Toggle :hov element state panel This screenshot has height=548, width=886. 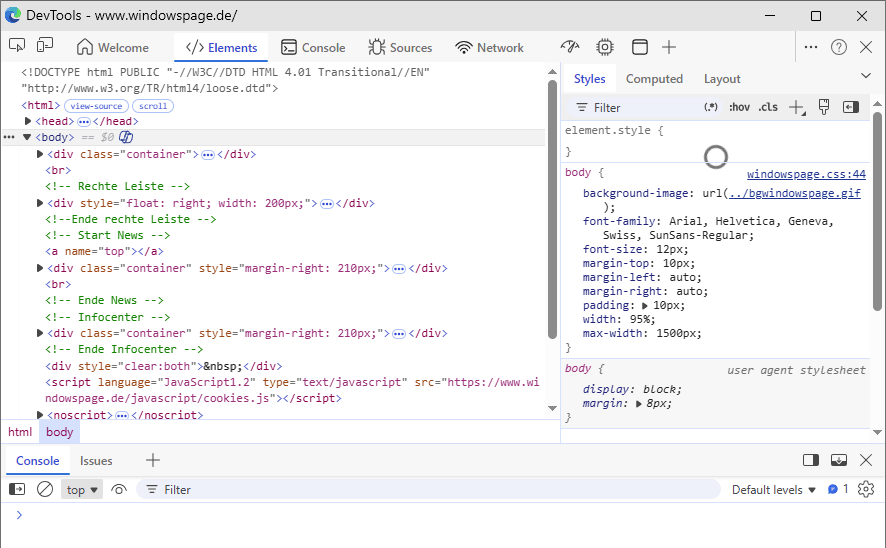tap(739, 107)
